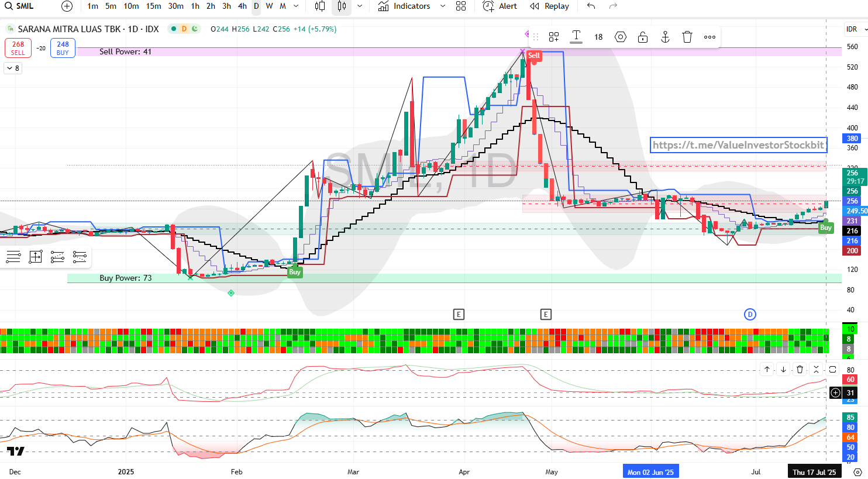
Task: Click the 268 SELL button
Action: (18, 48)
